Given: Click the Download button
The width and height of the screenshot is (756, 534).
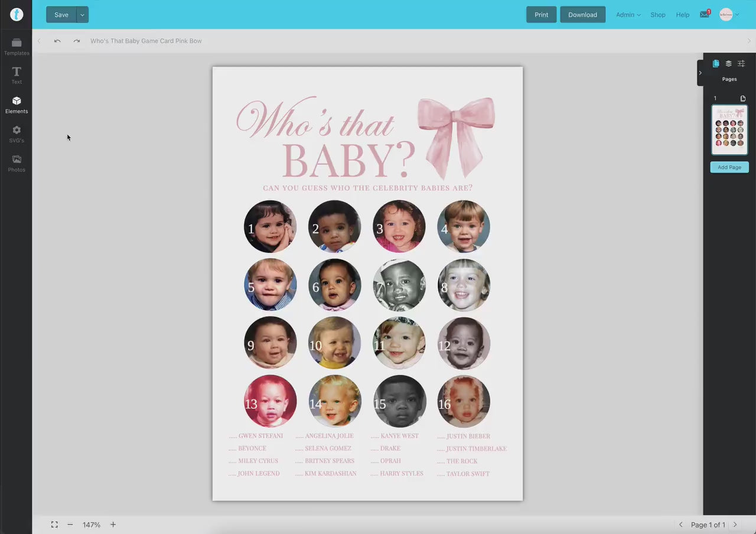Looking at the screenshot, I should [x=583, y=15].
